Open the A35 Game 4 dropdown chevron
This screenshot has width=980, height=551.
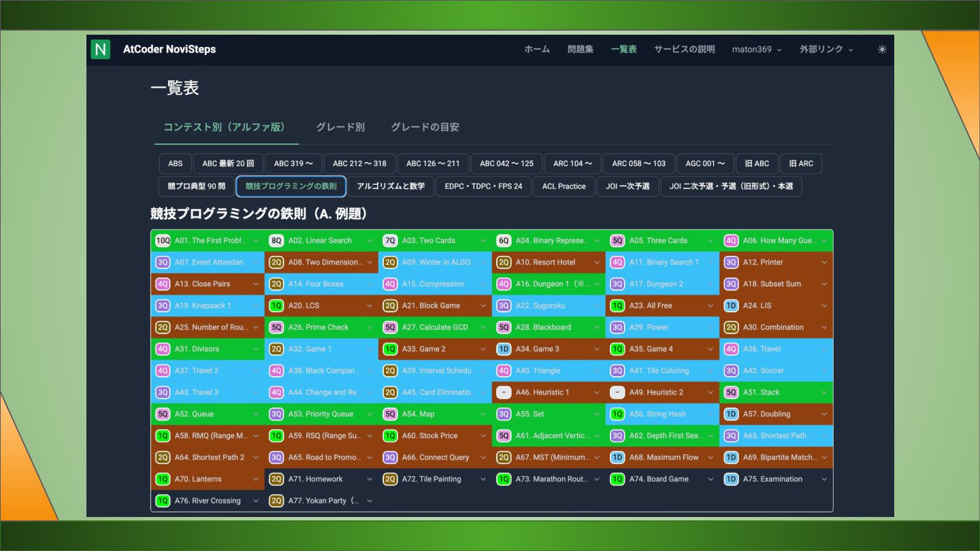click(710, 349)
